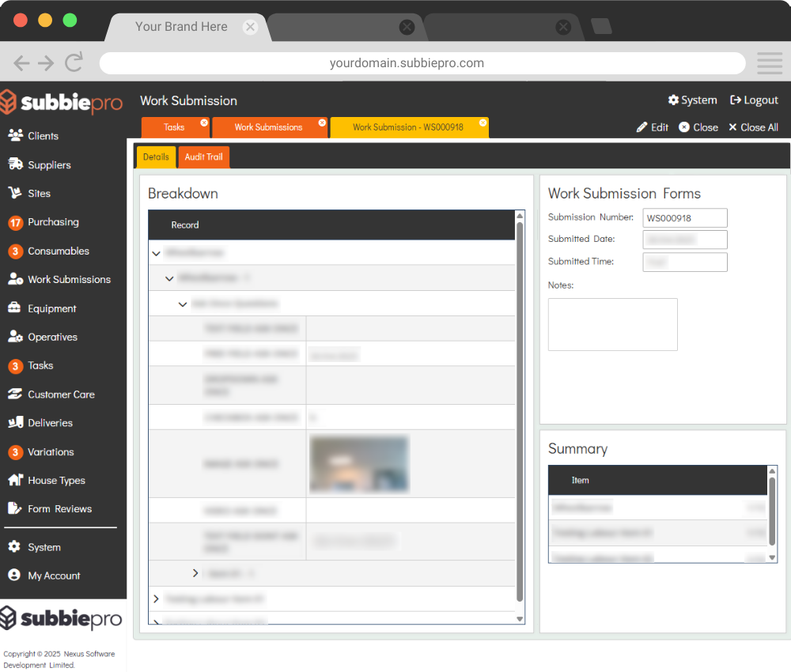Open Customer Care handshake icon
791x672 pixels.
(x=15, y=395)
